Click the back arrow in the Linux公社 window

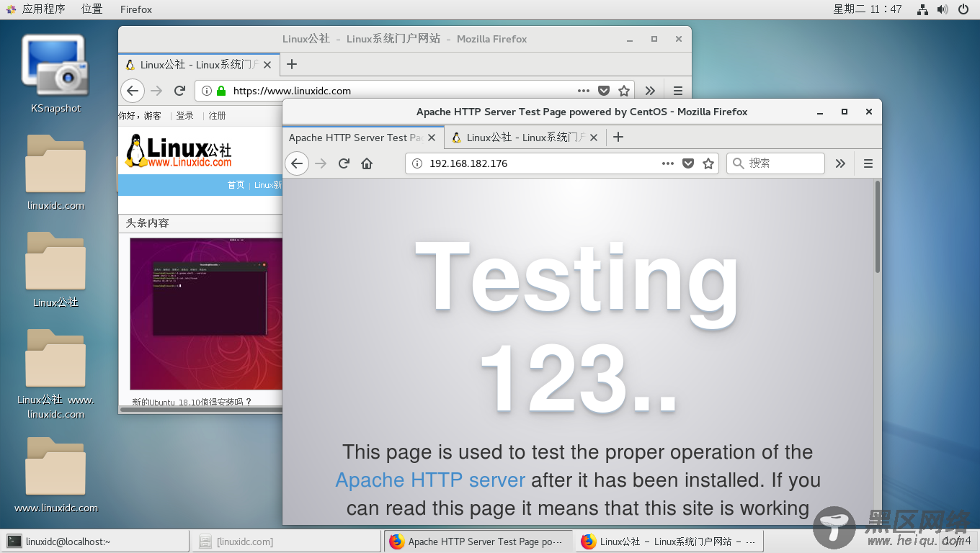pos(132,91)
